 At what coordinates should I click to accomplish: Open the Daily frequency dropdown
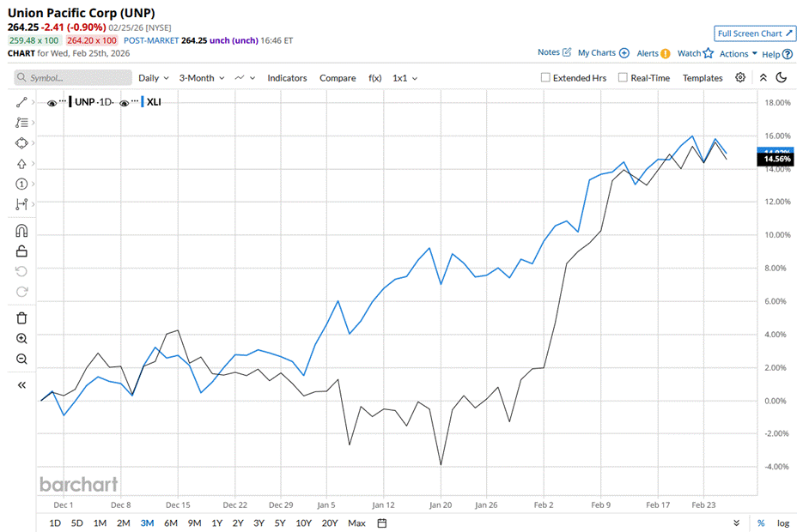(153, 78)
